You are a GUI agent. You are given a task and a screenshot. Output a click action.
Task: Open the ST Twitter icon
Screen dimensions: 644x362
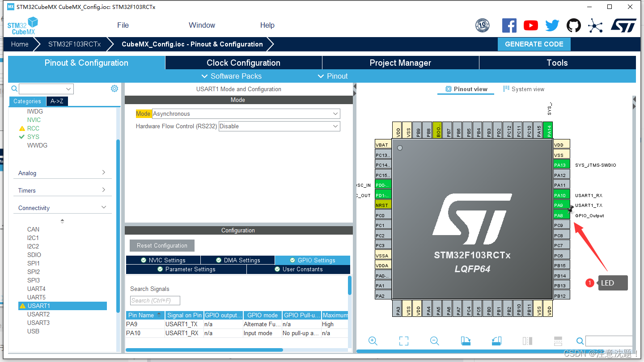[x=552, y=25]
